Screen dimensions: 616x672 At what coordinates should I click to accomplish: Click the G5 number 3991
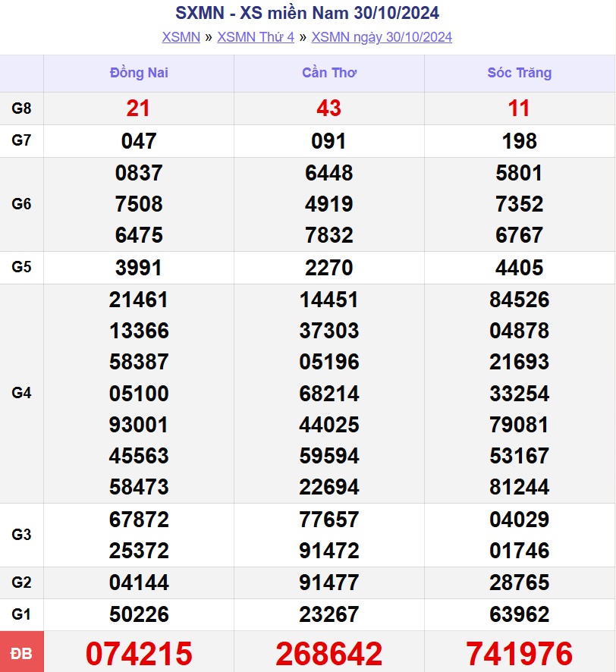point(139,268)
